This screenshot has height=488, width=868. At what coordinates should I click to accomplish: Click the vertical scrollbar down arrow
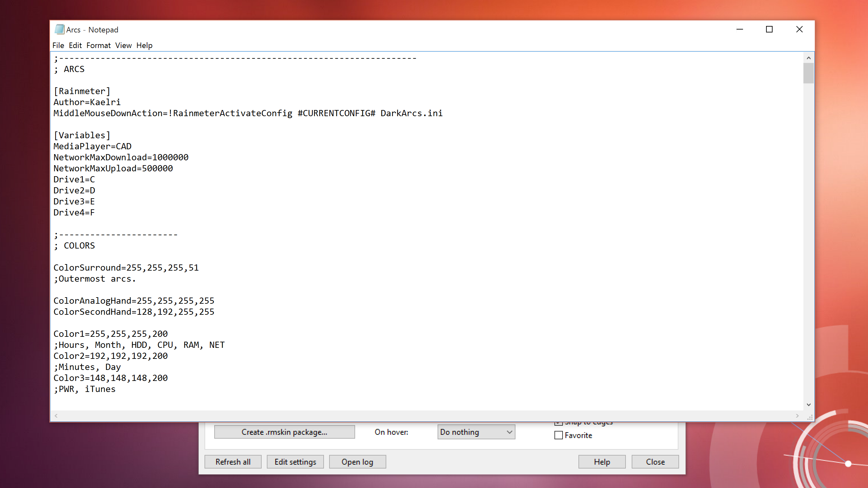(x=808, y=405)
